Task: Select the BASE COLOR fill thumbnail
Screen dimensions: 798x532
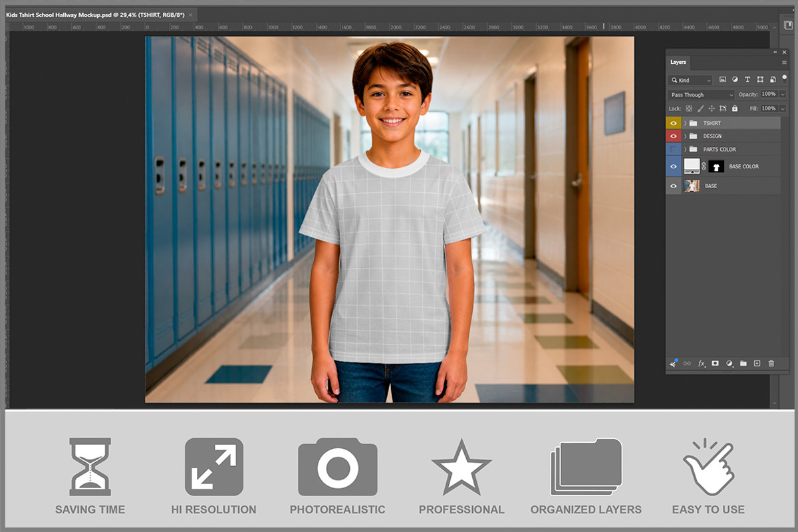Action: tap(692, 166)
